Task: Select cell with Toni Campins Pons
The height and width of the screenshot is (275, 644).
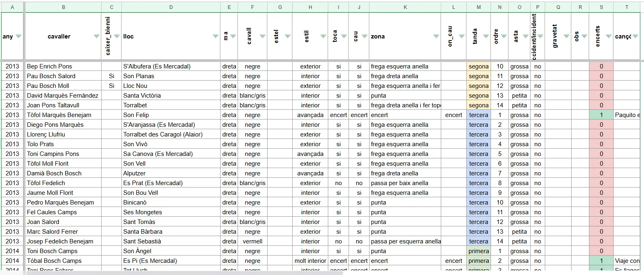Action: pos(63,154)
